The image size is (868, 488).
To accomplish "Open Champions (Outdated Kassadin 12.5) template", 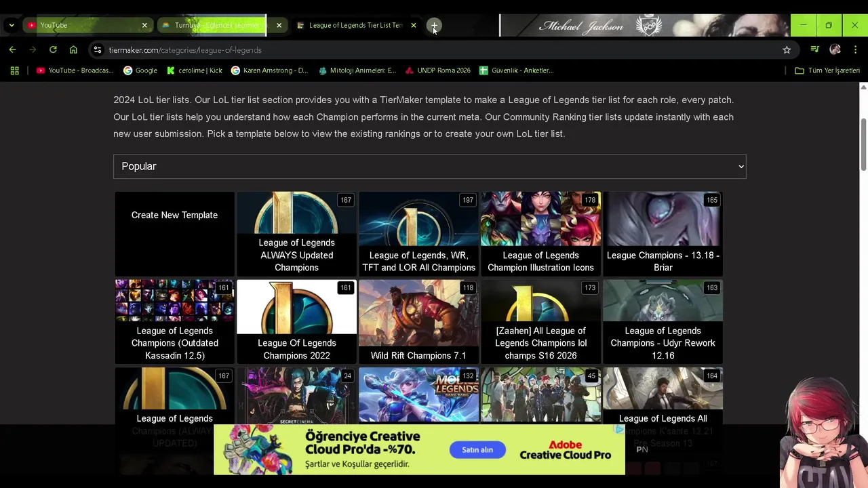I will (x=174, y=322).
